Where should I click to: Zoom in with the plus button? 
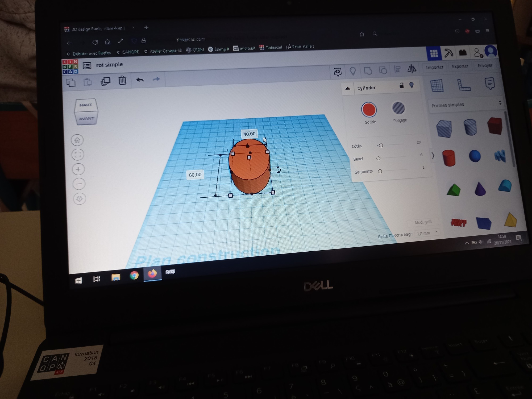tap(78, 169)
